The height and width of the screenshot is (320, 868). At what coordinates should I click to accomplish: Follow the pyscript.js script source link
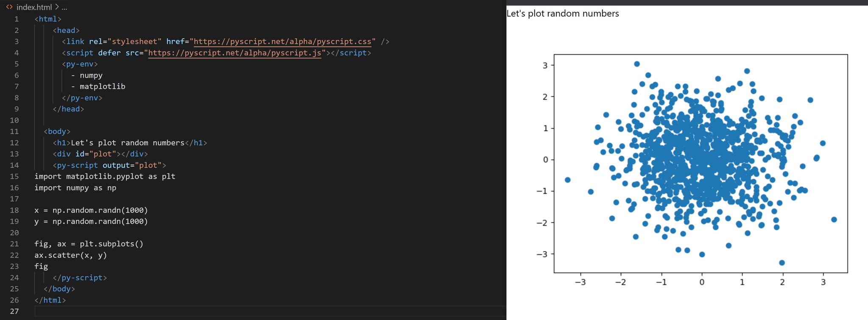[234, 53]
